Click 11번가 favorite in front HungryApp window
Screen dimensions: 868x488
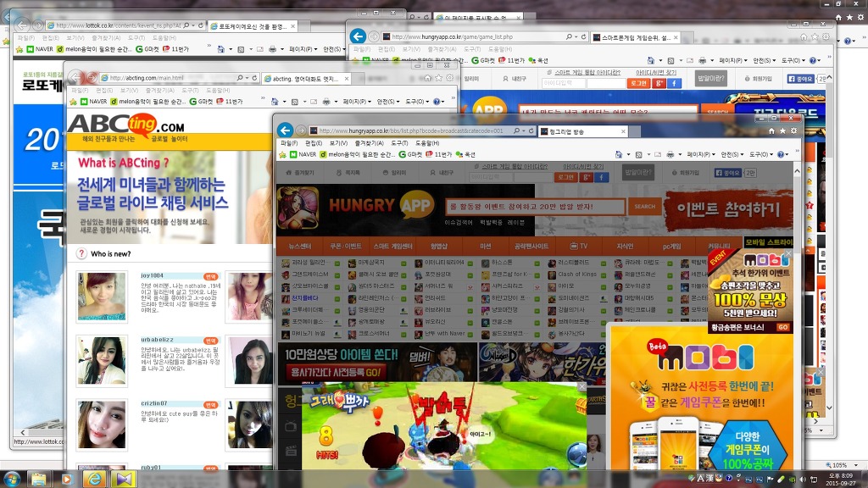[x=439, y=154]
